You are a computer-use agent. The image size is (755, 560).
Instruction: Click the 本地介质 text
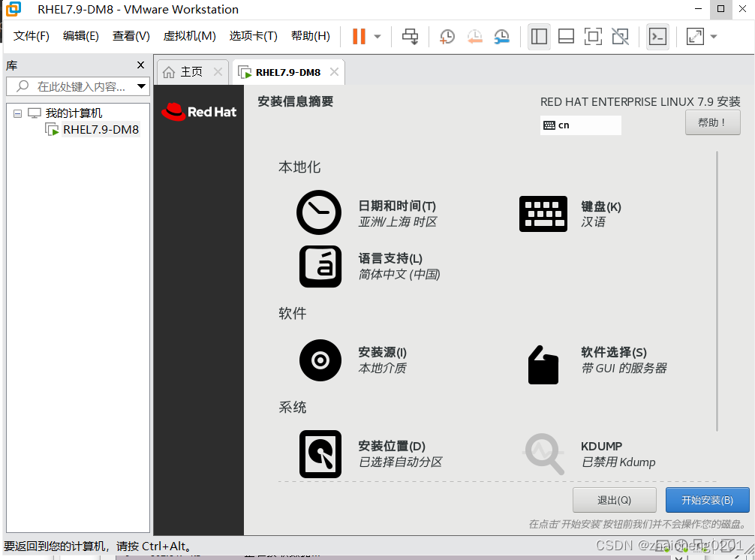click(x=382, y=369)
